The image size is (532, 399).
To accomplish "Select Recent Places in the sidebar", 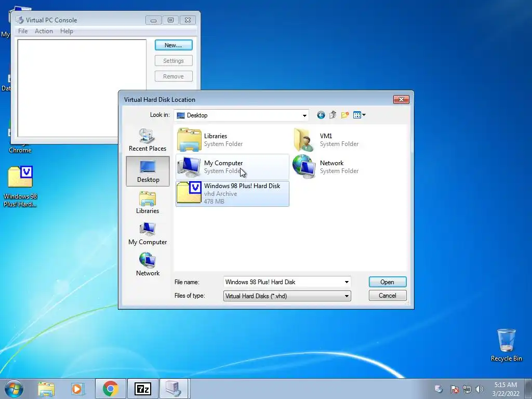I will tap(148, 140).
